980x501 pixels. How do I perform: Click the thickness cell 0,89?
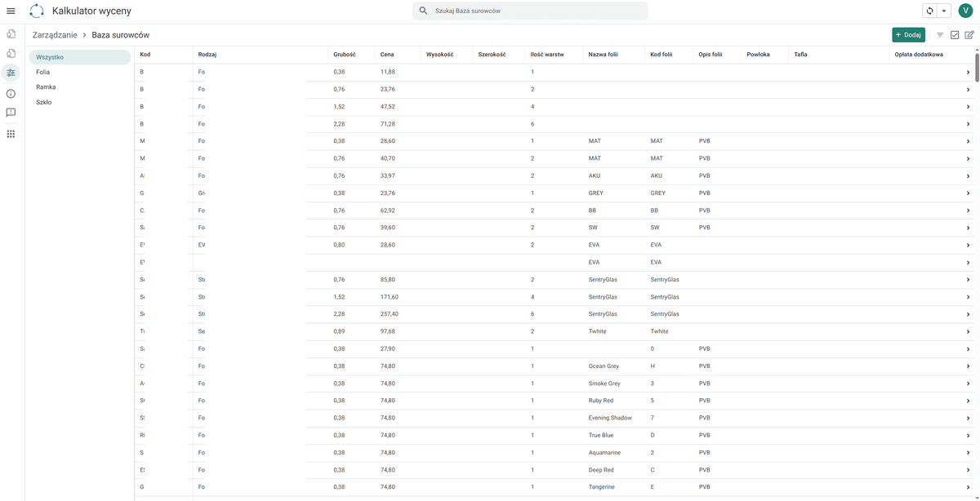pos(340,331)
